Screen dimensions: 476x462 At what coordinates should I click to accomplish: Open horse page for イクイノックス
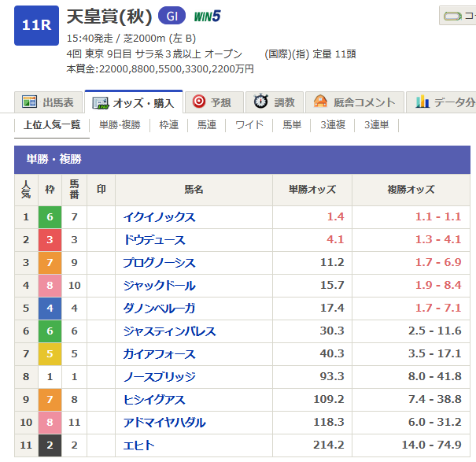(x=160, y=217)
